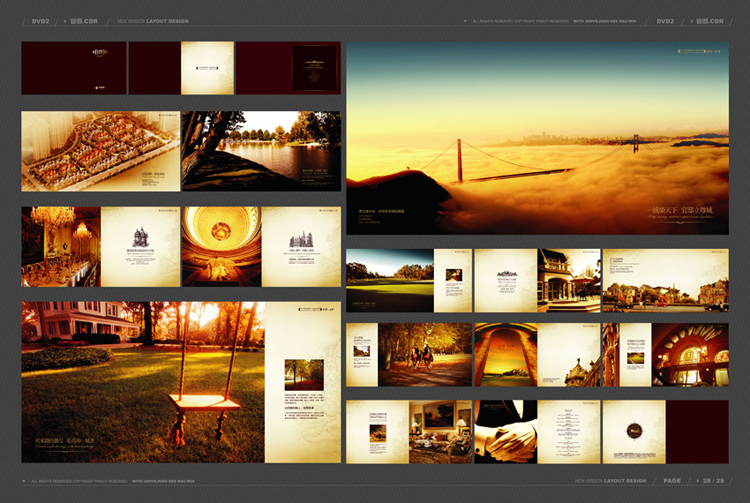This screenshot has height=503, width=750.
Task: Open the horse riders in autumn spread
Action: coord(409,355)
